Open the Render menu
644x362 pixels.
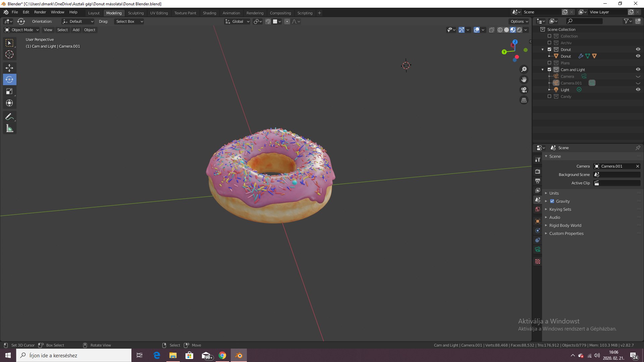(x=40, y=12)
